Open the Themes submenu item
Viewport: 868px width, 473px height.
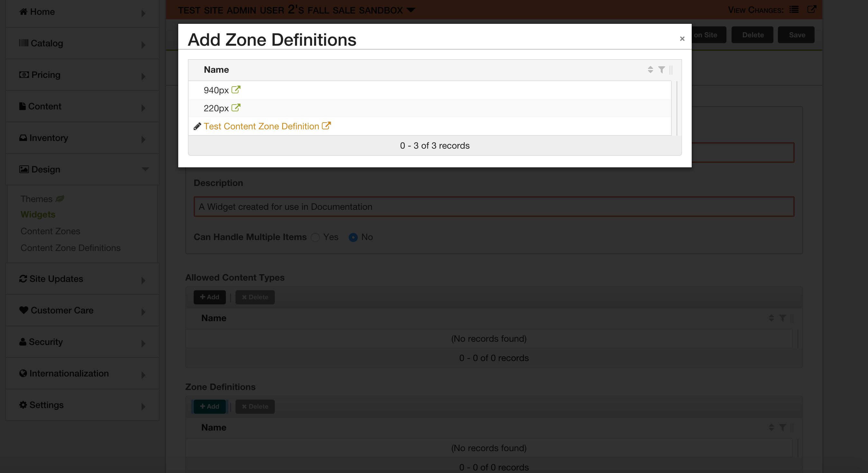click(x=36, y=199)
